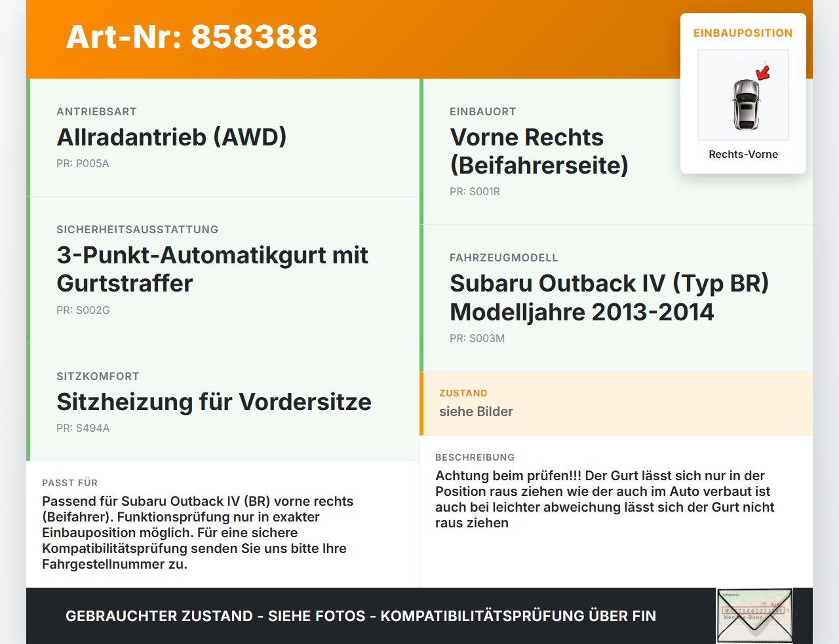Select the Passend für Subaru Outback paragraph
The height and width of the screenshot is (644, 839).
point(198,533)
